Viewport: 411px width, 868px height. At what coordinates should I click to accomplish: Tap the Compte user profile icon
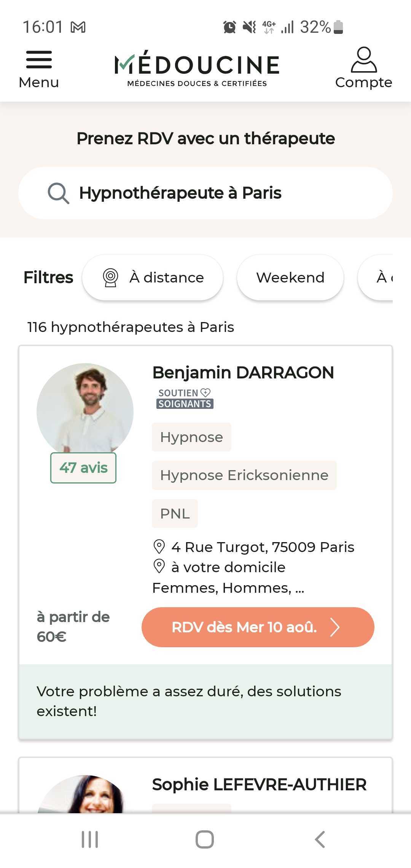point(363,60)
